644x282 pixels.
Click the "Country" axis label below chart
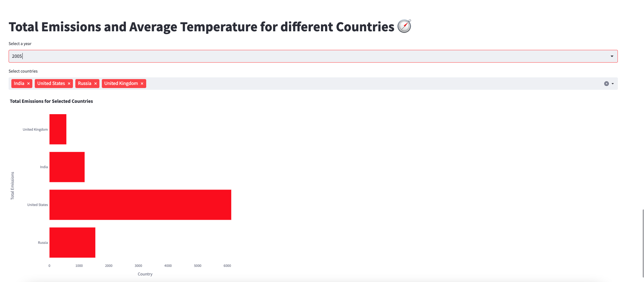click(145, 274)
